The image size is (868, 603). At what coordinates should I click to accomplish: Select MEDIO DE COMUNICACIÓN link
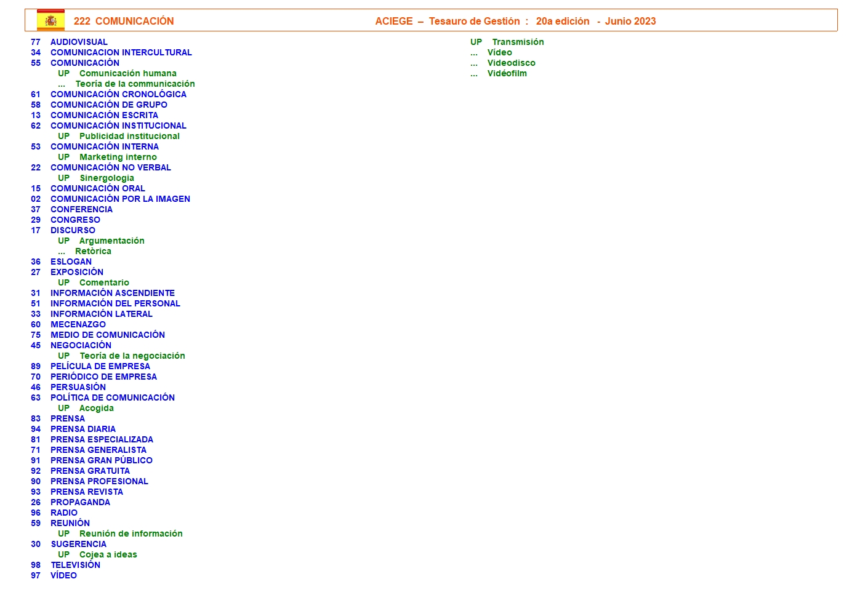(x=107, y=335)
